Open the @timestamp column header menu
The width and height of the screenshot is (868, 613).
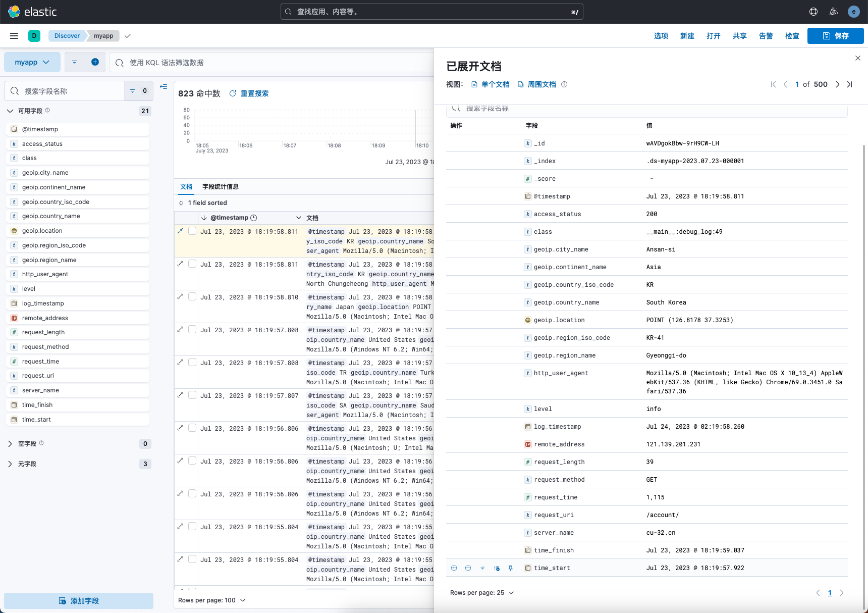coord(299,218)
